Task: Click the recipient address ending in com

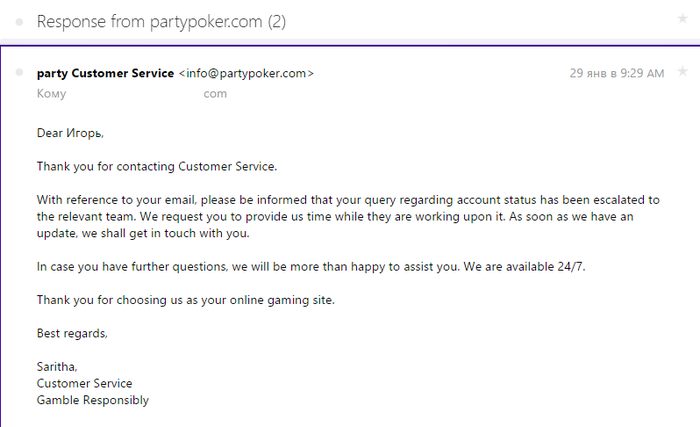Action: pyautogui.click(x=215, y=94)
